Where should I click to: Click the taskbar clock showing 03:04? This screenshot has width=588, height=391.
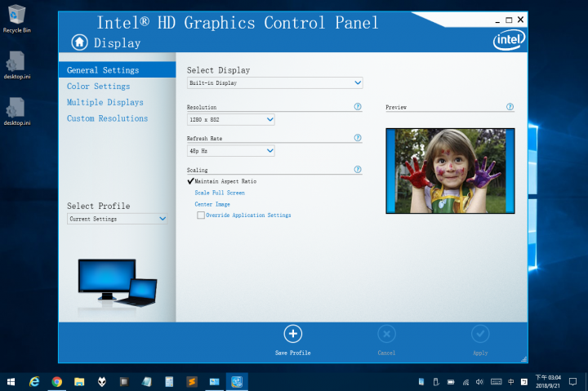coord(548,382)
